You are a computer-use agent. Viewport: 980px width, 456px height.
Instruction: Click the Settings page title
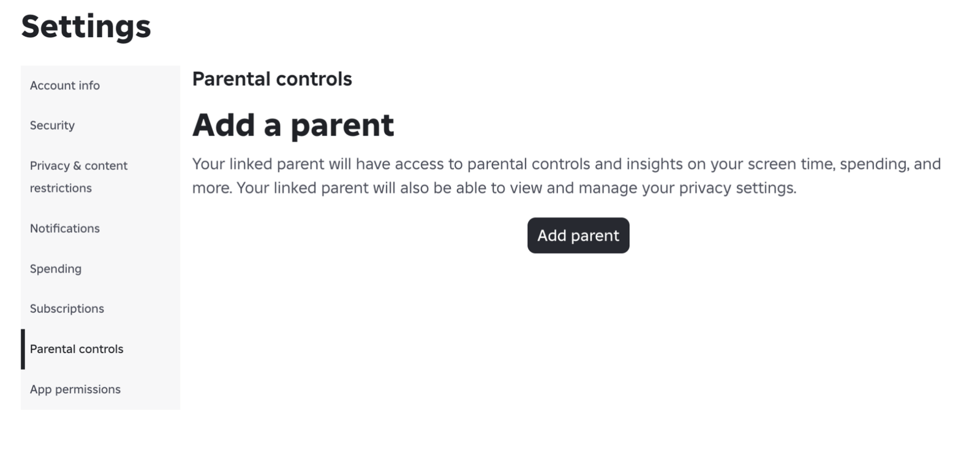(86, 26)
